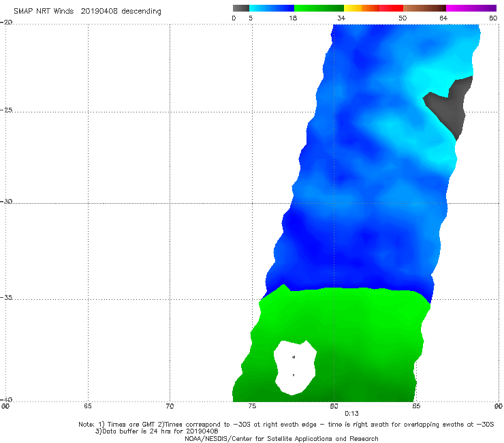The width and height of the screenshot is (504, 443).
Task: Click the color bar label "18"
Action: click(x=293, y=18)
